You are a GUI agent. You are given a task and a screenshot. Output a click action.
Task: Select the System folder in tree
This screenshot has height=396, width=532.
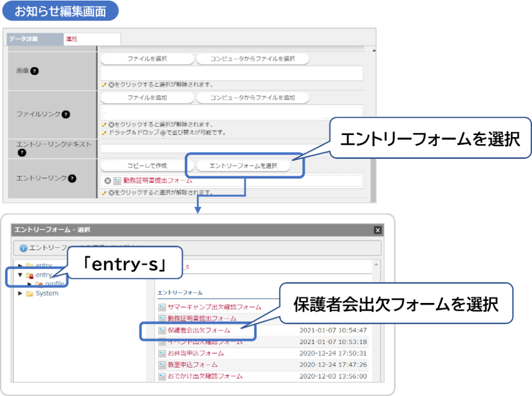pos(47,293)
